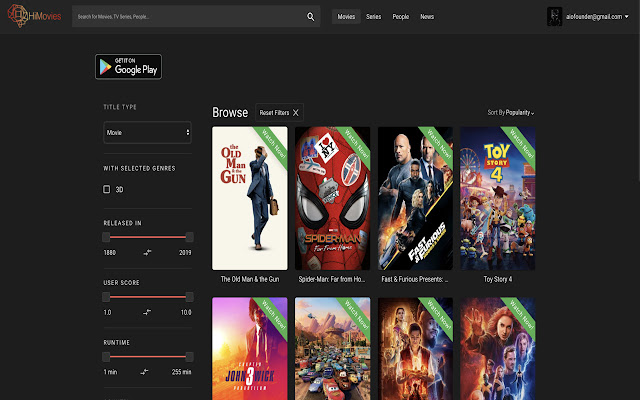This screenshot has height=400, width=640.
Task: Click the range icon under Released In
Action: click(x=147, y=253)
